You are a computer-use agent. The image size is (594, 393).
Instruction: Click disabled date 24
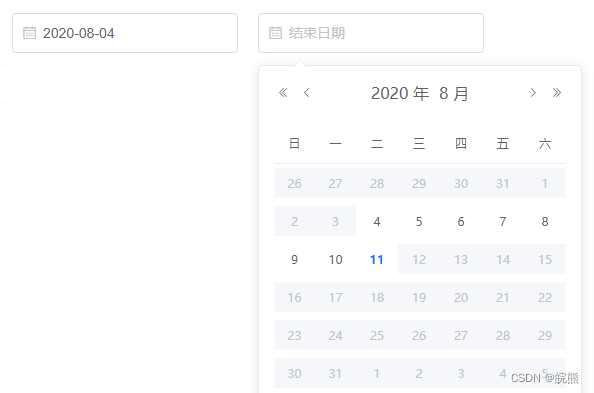(335, 335)
